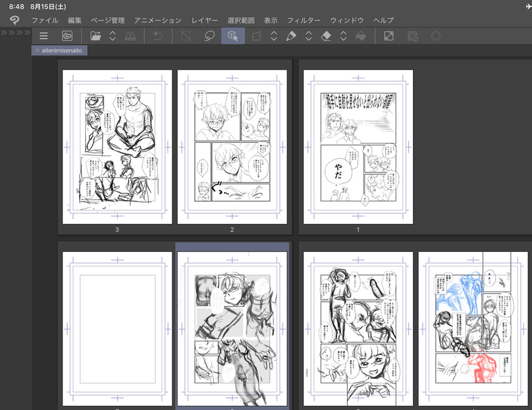The width and height of the screenshot is (532, 410).
Task: Click the Save icon in toolbar
Action: pyautogui.click(x=130, y=36)
